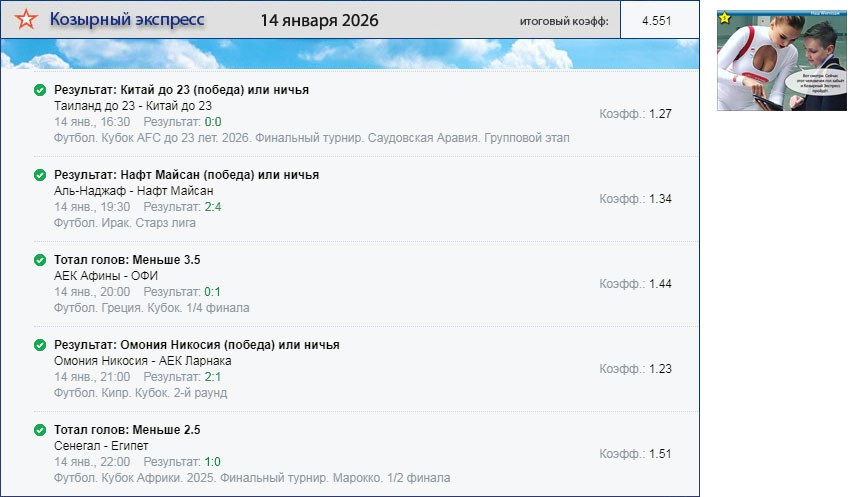Click green checkmark next to Тотал Меньше 3.5
The width and height of the screenshot is (864, 497).
(40, 260)
